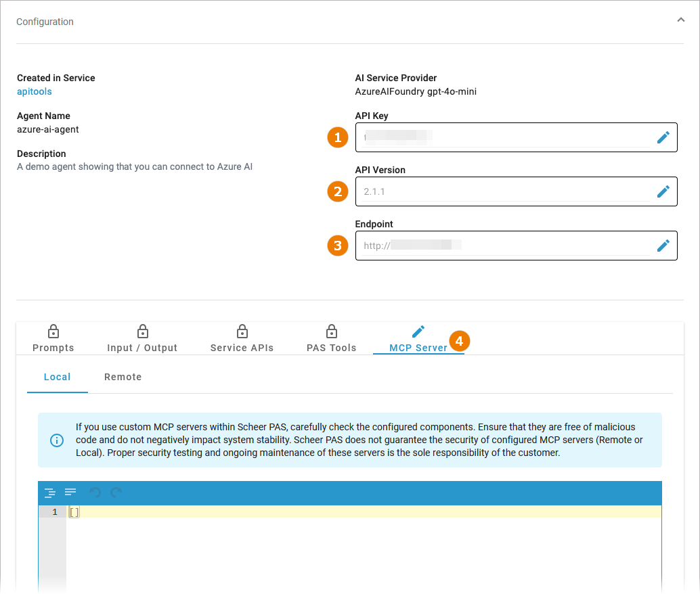Open the Service APIs tab
The width and height of the screenshot is (700, 594).
242,339
